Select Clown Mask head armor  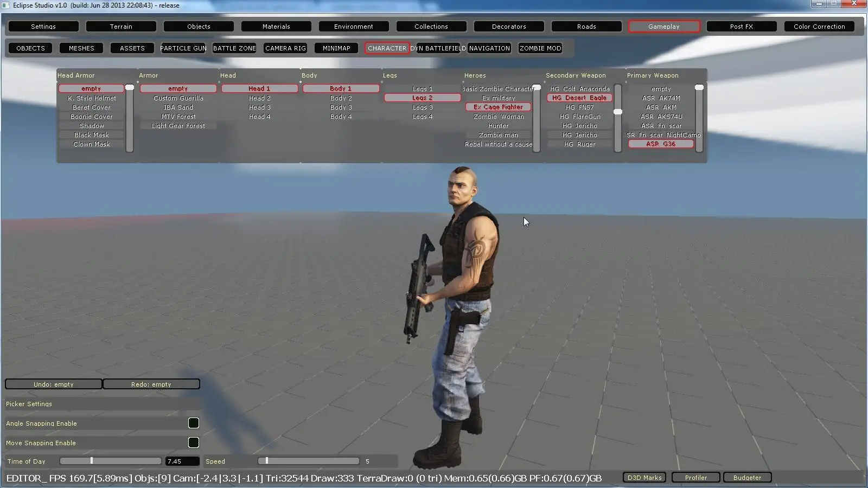pos(92,144)
